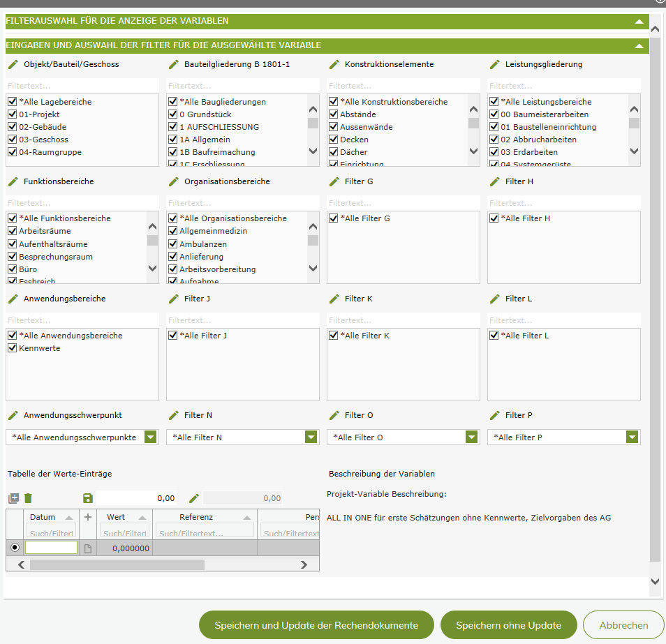Collapse the Eingaben und Auswahl der Filter section
The image size is (666, 644).
coord(639,46)
